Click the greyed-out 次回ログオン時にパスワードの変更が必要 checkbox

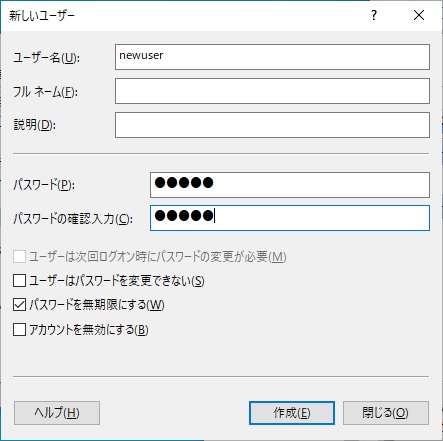(x=19, y=257)
